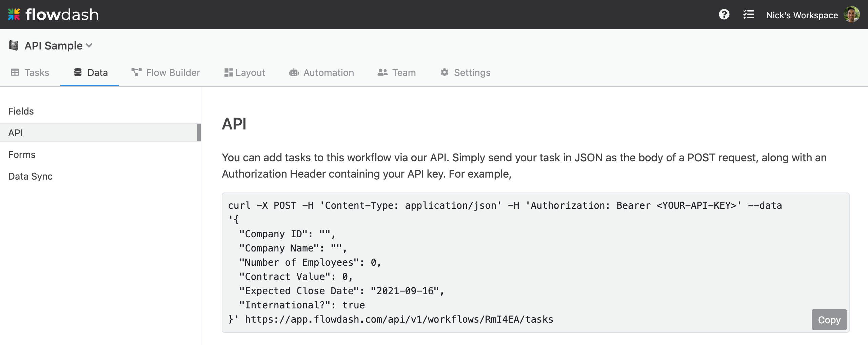Image resolution: width=868 pixels, height=345 pixels.
Task: Select API in the sidebar
Action: [x=100, y=133]
